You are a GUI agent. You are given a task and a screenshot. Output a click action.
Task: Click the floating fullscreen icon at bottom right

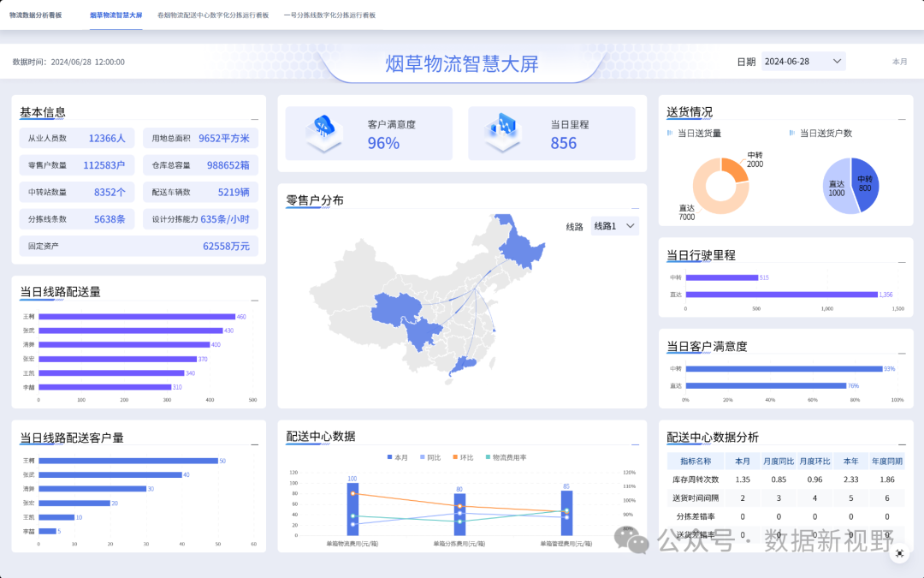point(899,554)
